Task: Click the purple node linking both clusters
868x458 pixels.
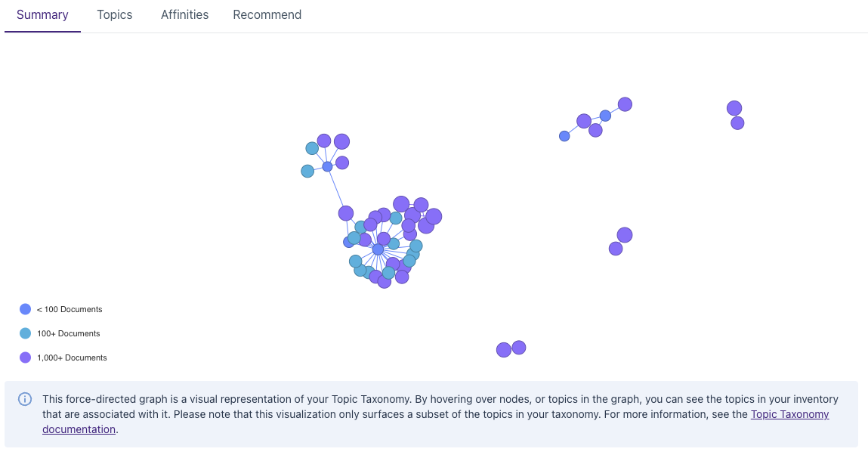Action: 346,213
